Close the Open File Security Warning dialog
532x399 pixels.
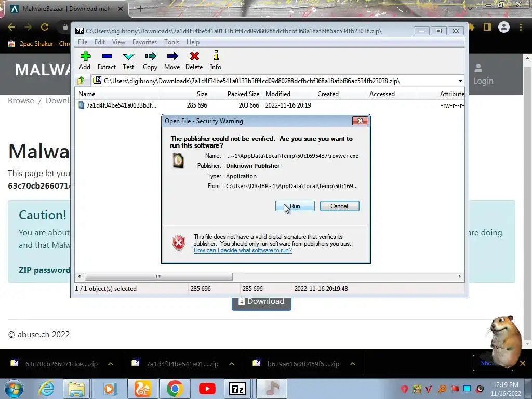coord(360,121)
